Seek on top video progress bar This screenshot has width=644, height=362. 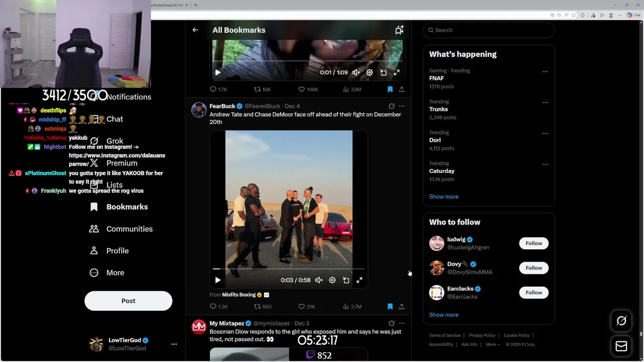click(307, 61)
